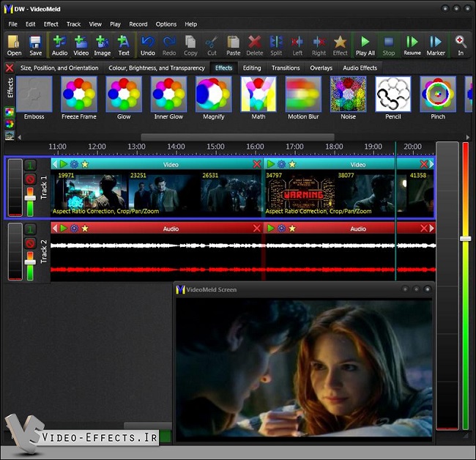Switch to the Transitions tab

pyautogui.click(x=286, y=68)
